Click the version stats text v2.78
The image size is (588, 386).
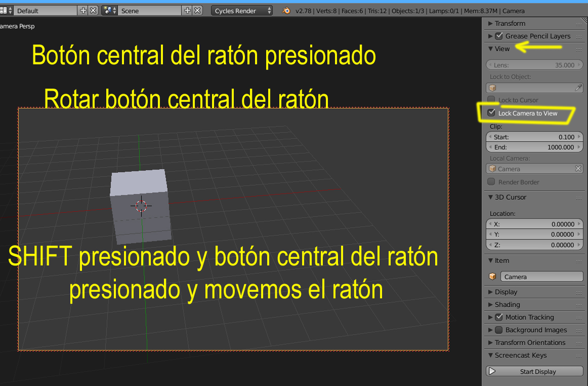pyautogui.click(x=304, y=11)
